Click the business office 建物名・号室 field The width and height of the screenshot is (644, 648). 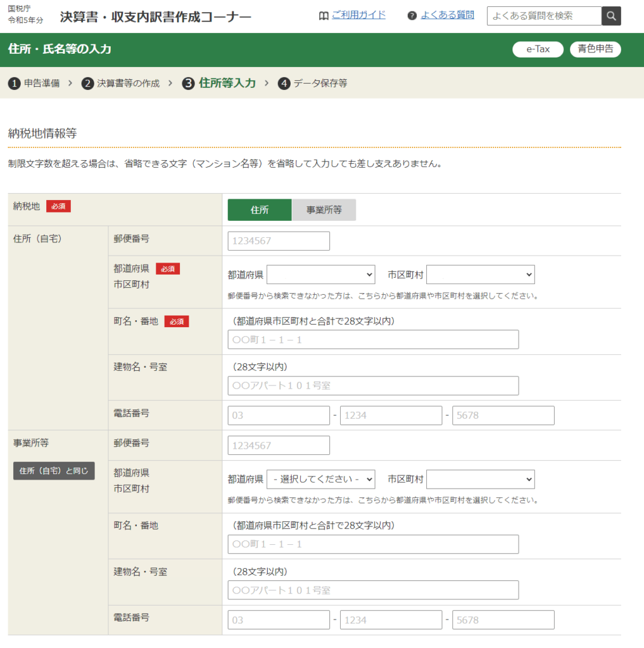pos(373,590)
